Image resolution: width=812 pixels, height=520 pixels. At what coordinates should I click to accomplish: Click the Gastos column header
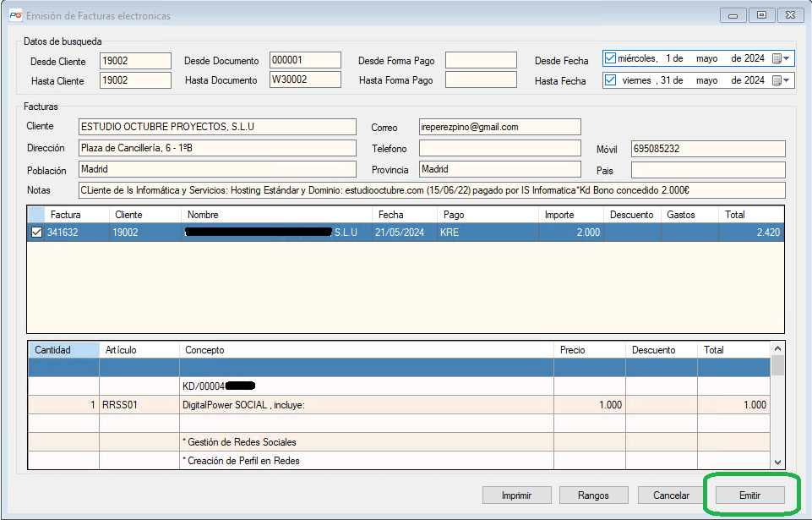point(689,215)
